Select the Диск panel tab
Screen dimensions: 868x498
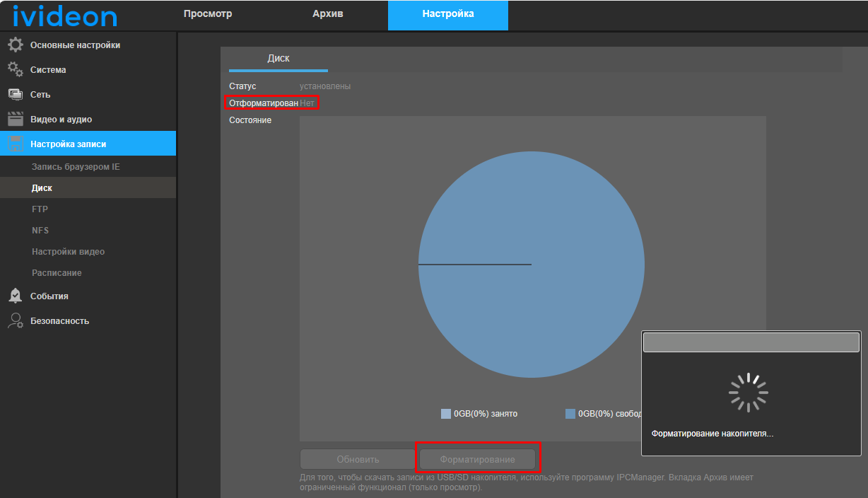(278, 59)
